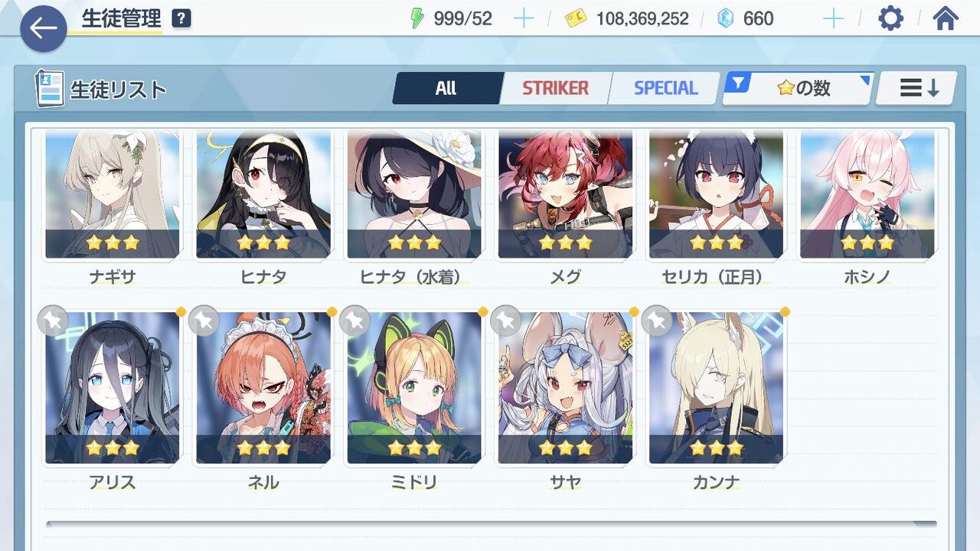Switch to the STRIKER tab
This screenshot has height=551, width=980.
pos(555,88)
